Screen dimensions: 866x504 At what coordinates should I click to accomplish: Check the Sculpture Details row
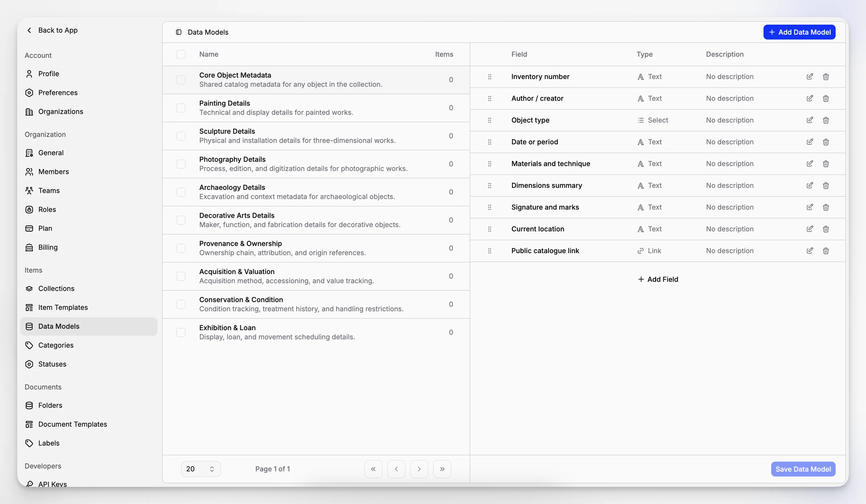point(181,136)
